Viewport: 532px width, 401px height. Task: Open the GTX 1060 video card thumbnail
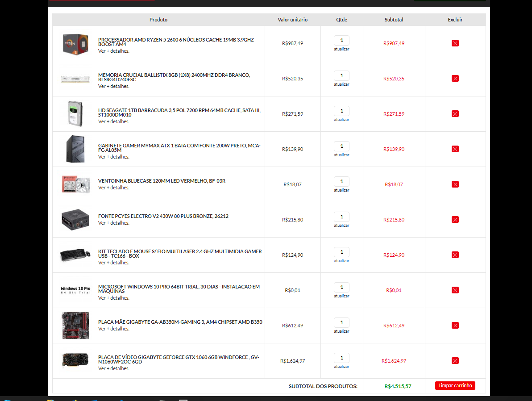click(x=75, y=361)
